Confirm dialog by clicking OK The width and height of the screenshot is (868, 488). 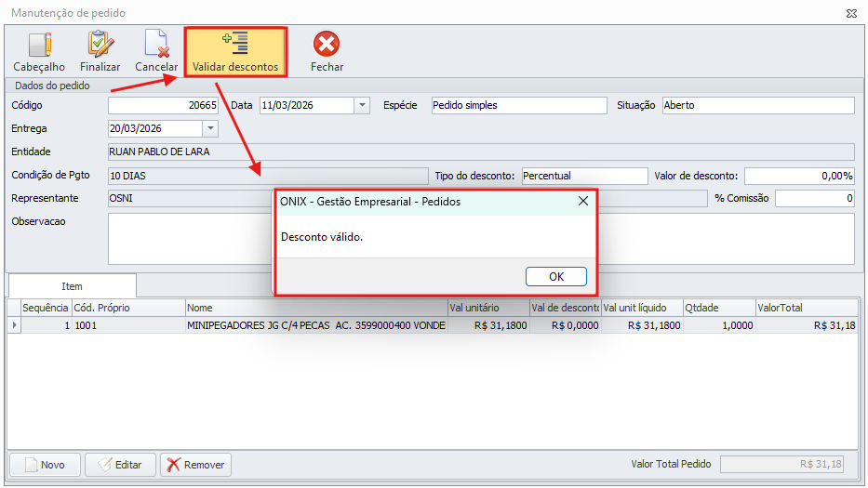(555, 276)
